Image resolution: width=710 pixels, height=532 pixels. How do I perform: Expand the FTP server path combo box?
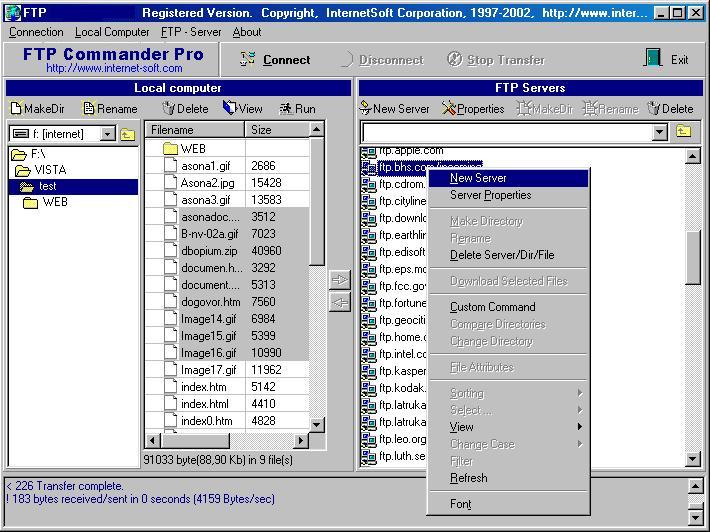(659, 132)
